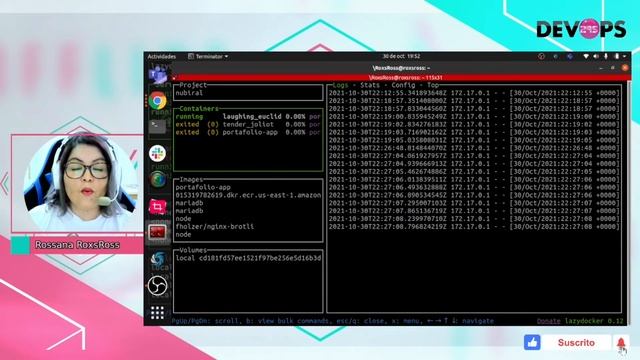Open the Terminator app menu dropdown
Image resolution: width=640 pixels, height=360 pixels.
(x=208, y=56)
